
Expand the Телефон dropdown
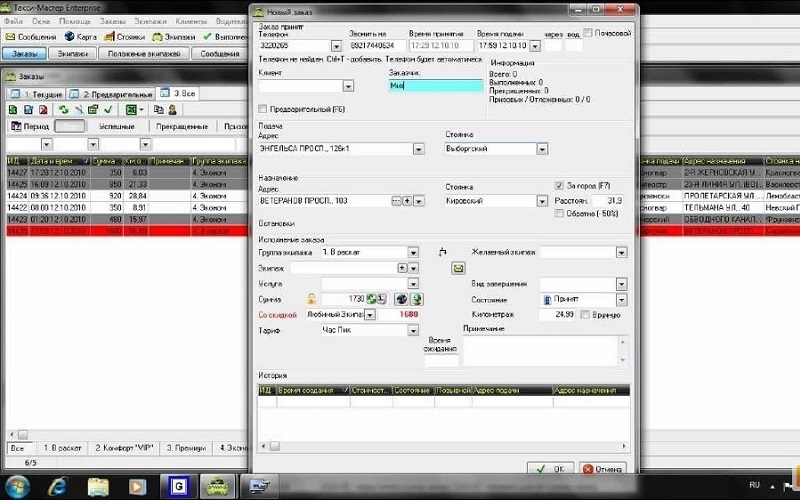click(x=336, y=46)
